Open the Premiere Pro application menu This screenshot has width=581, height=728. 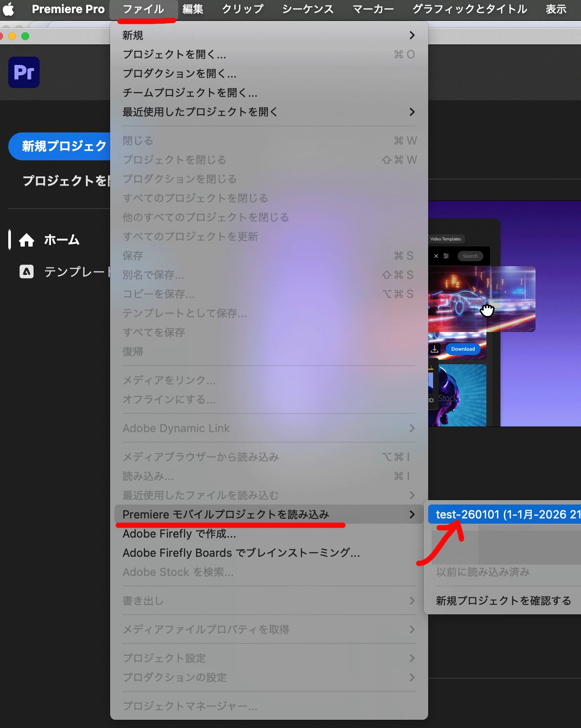click(68, 9)
